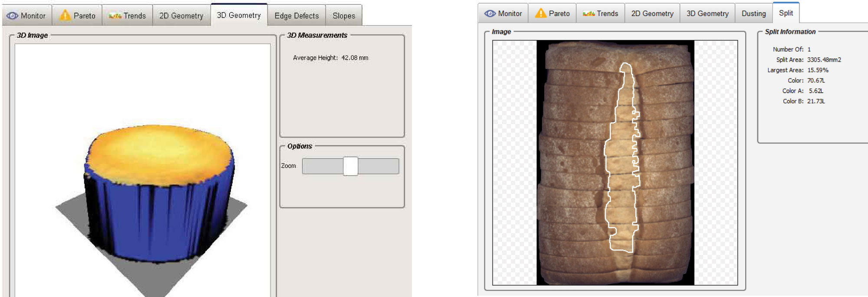Viewport: 868px width, 297px height.
Task: Select the 3D Geometry tab in left panel
Action: [239, 15]
